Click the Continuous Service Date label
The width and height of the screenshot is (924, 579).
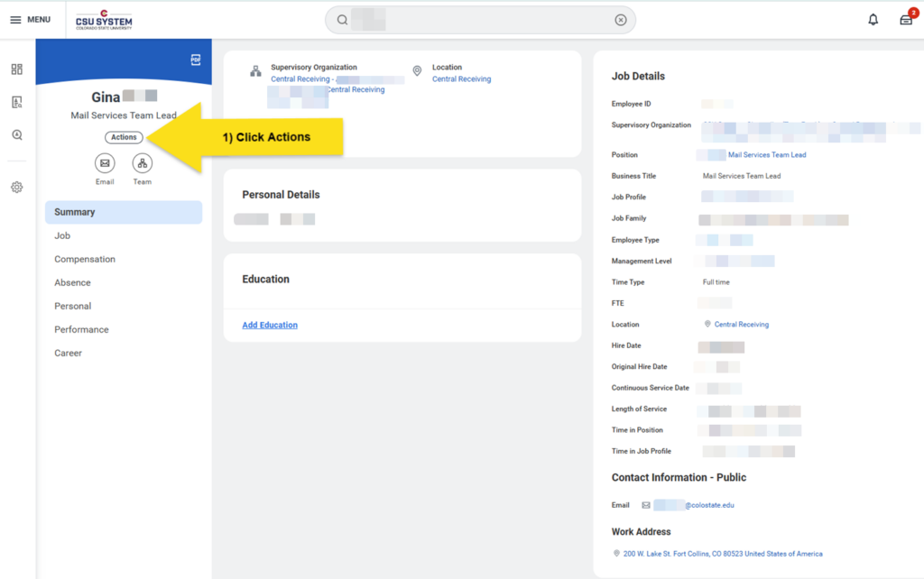(x=650, y=388)
